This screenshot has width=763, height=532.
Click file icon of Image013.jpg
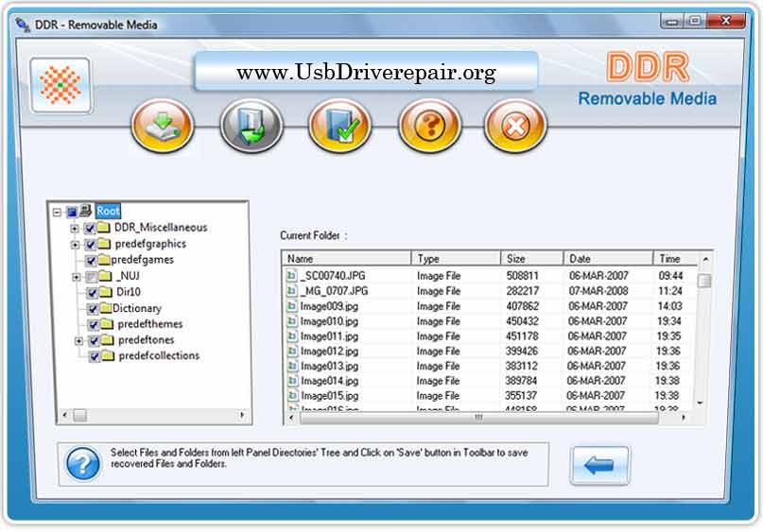[x=292, y=366]
